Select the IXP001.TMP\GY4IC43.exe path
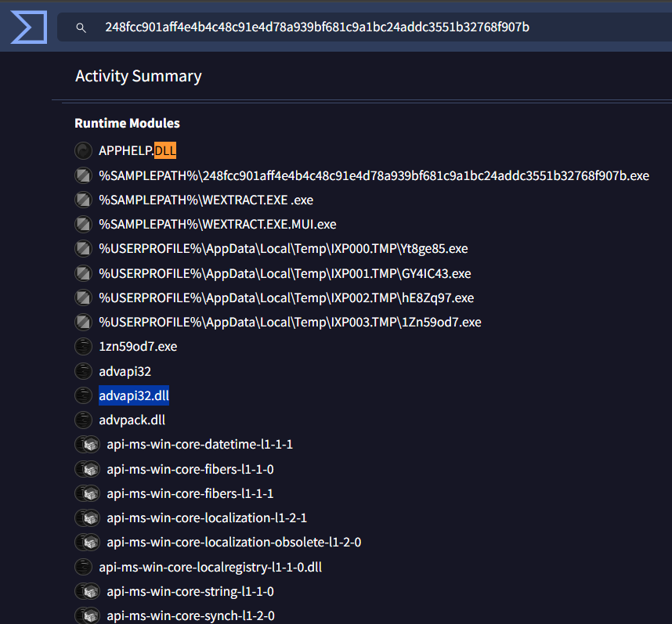 [x=285, y=273]
